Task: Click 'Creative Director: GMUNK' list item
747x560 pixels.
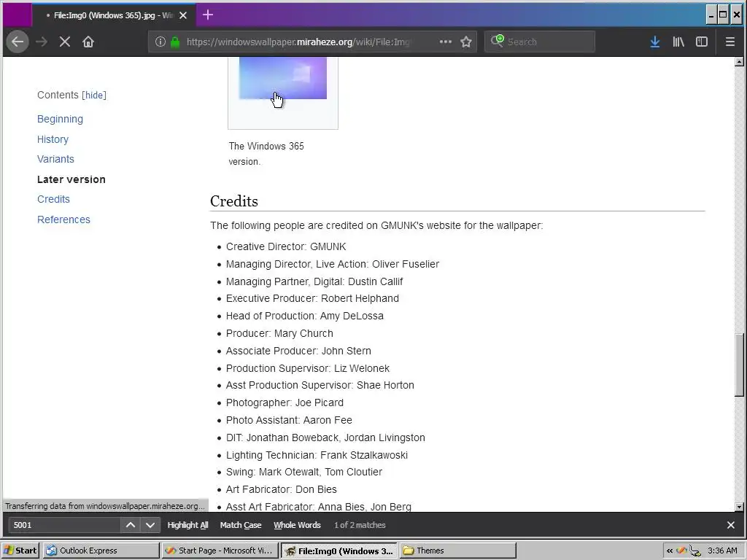Action: 286,246
